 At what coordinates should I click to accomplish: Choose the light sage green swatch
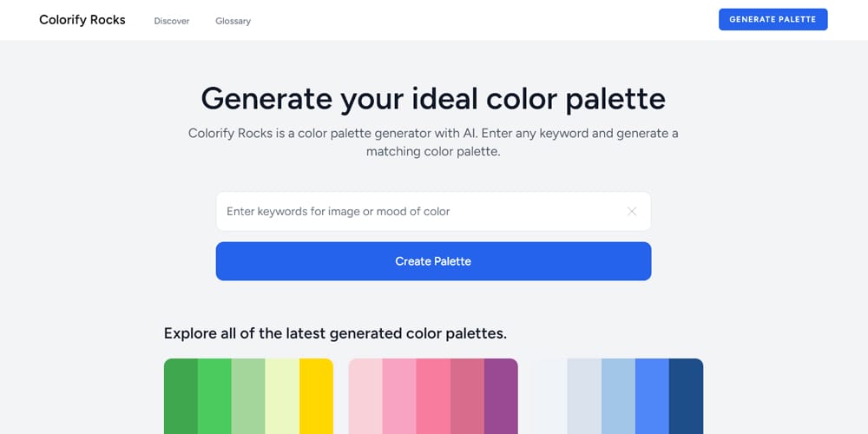click(248, 397)
